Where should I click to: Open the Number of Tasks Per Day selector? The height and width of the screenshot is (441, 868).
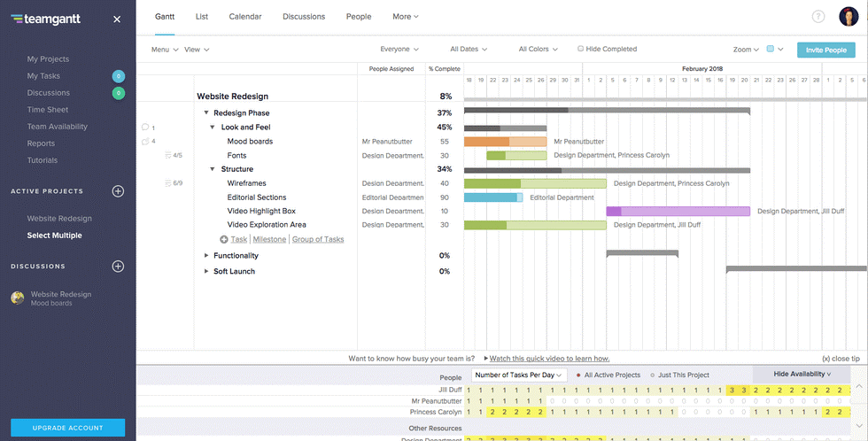520,375
